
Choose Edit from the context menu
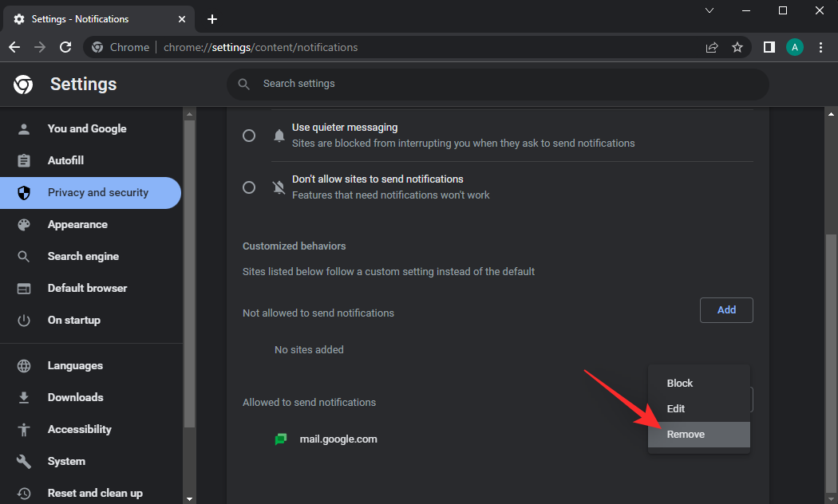click(x=676, y=409)
